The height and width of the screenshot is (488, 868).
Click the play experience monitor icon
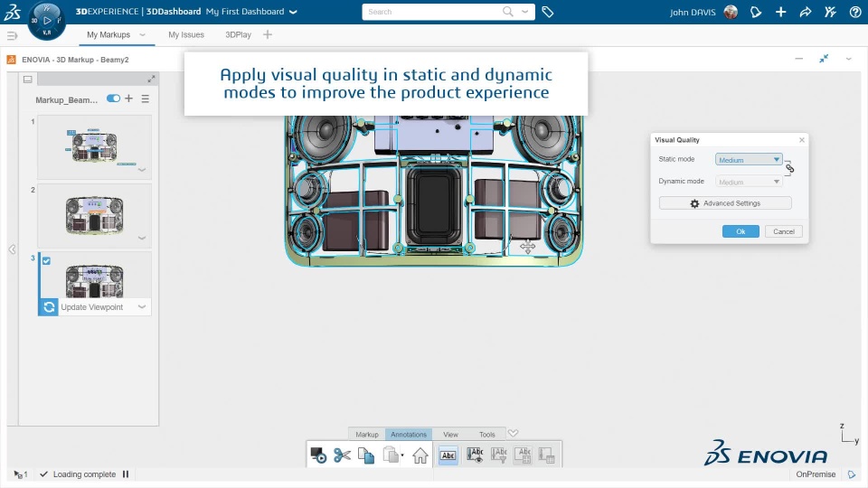[x=318, y=455]
